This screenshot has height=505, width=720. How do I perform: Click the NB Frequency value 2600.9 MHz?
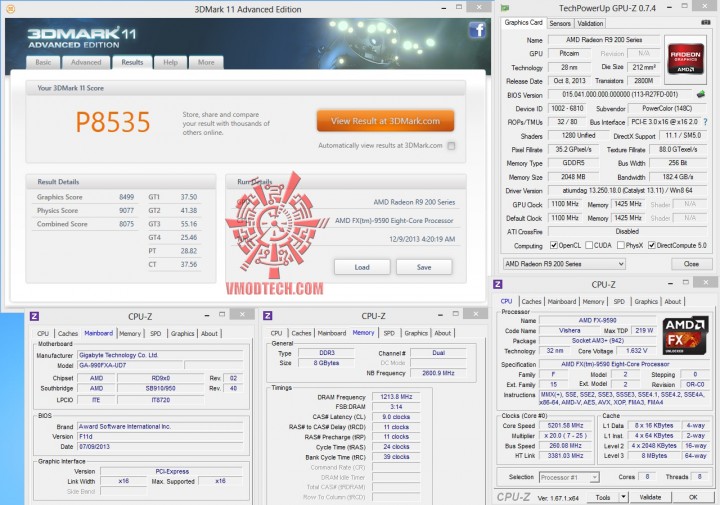(438, 373)
